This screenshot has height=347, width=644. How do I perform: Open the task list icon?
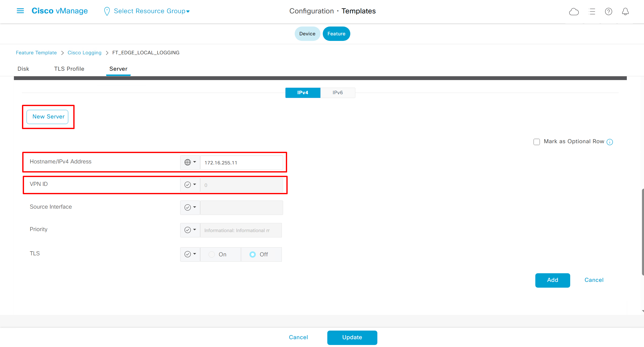[592, 12]
